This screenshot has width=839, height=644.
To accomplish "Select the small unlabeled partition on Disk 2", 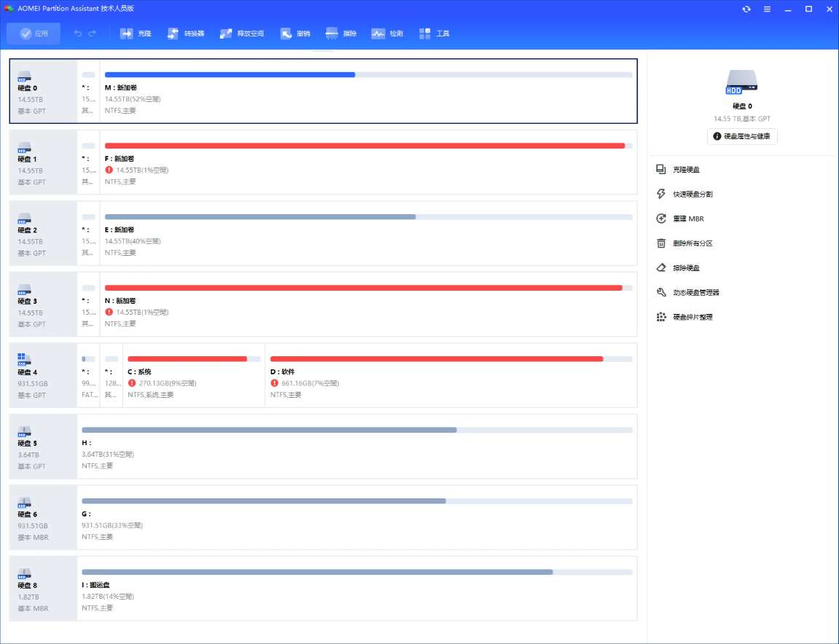I will [89, 233].
